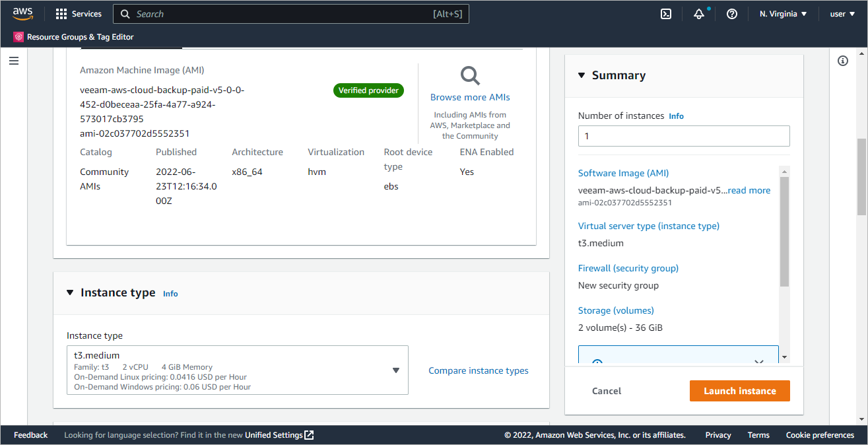Screen dimensions: 868x445
Task: Click the hvm virtualization value
Action: tap(317, 172)
